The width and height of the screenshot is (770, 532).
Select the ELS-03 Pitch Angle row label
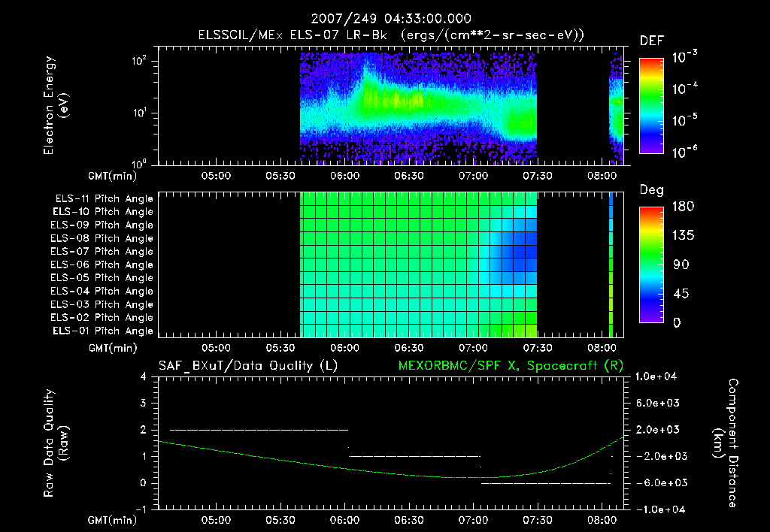[102, 304]
